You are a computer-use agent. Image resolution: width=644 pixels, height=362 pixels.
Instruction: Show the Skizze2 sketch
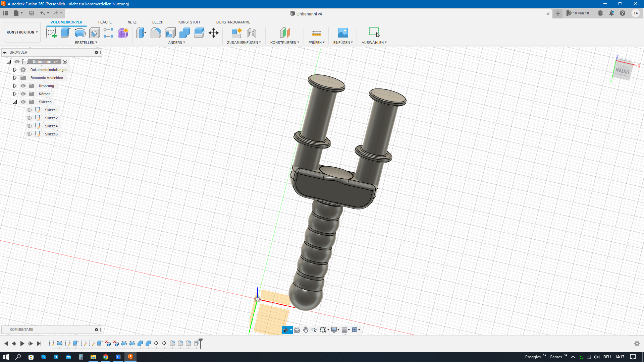pyautogui.click(x=29, y=118)
